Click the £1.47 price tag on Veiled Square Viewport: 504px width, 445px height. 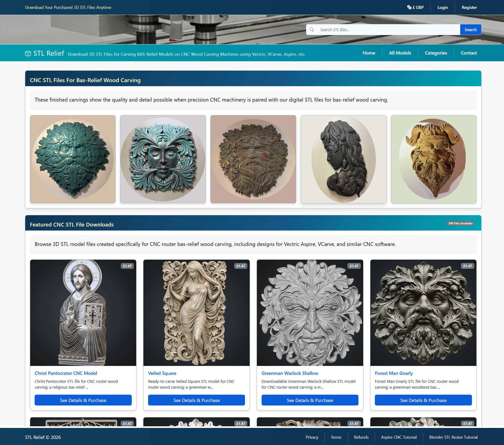point(241,266)
